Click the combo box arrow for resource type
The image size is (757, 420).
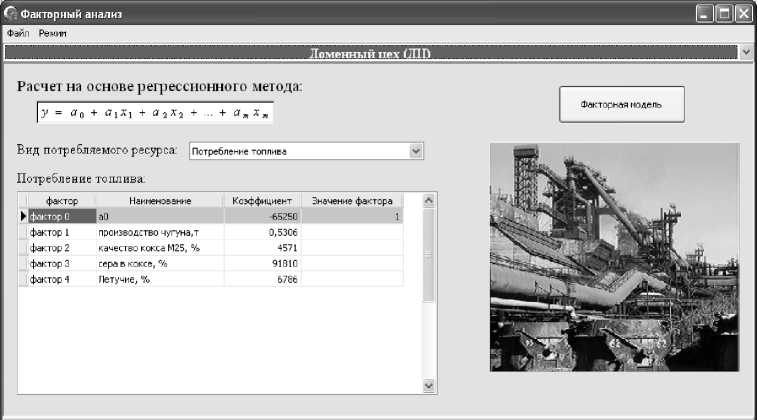point(417,151)
